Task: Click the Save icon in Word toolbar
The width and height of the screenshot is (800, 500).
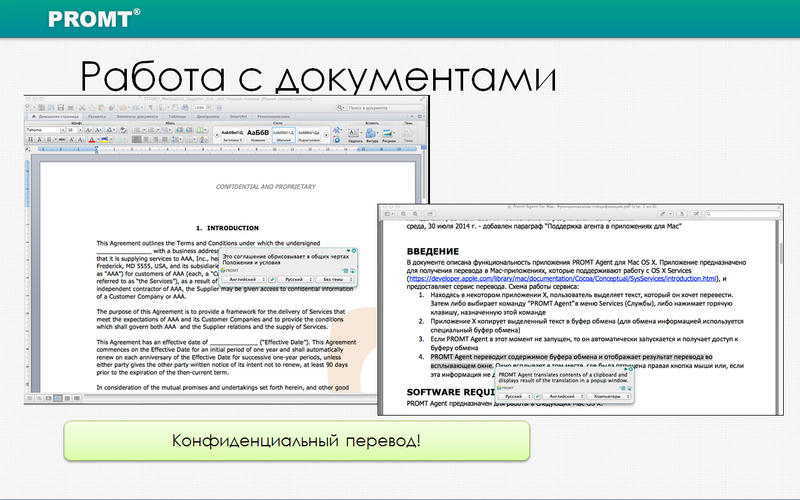Action: (x=60, y=108)
